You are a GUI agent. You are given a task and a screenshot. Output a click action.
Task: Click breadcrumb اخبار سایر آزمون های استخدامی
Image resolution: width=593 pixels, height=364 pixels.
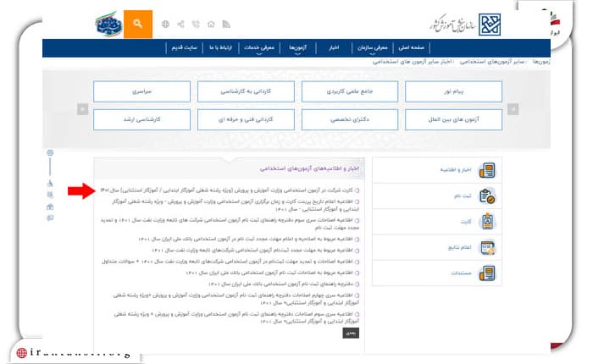tap(413, 62)
